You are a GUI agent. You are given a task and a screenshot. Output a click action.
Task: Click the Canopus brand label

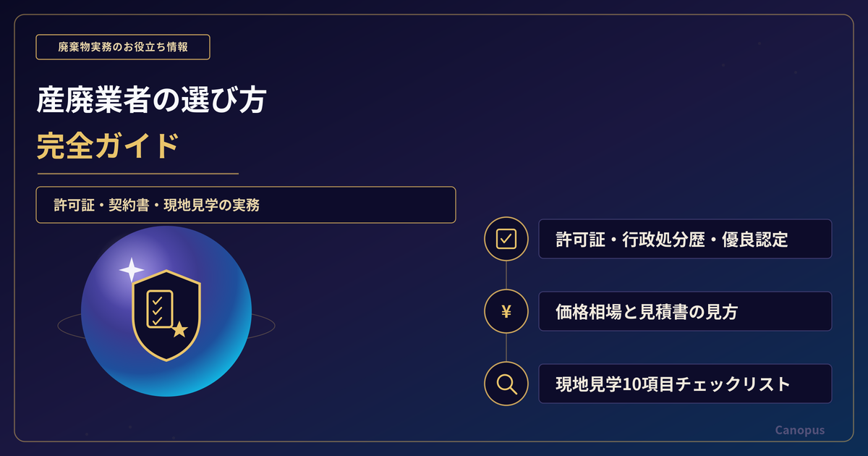coord(800,430)
